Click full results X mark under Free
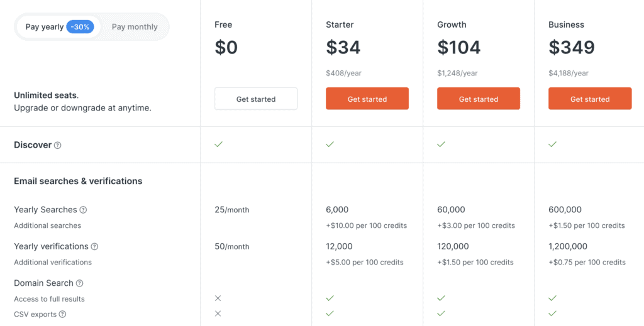 coord(218,298)
